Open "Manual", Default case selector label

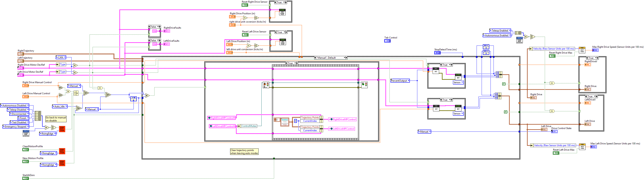pos(331,58)
